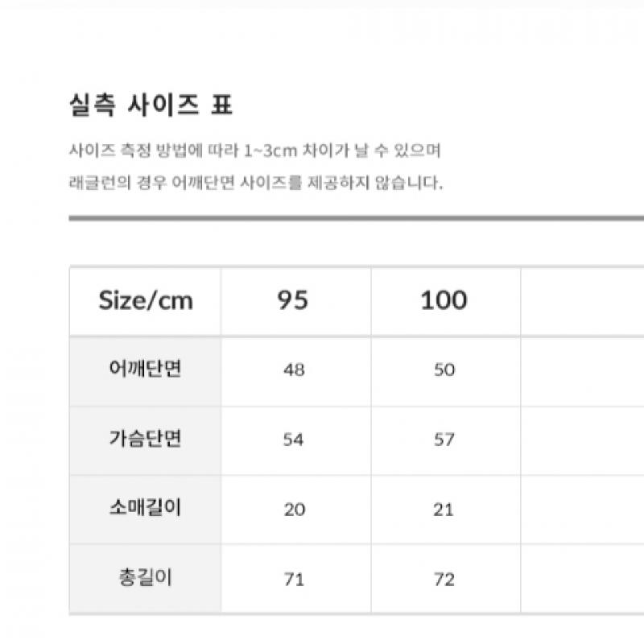Select the shoulder value 50 cell

click(x=444, y=370)
